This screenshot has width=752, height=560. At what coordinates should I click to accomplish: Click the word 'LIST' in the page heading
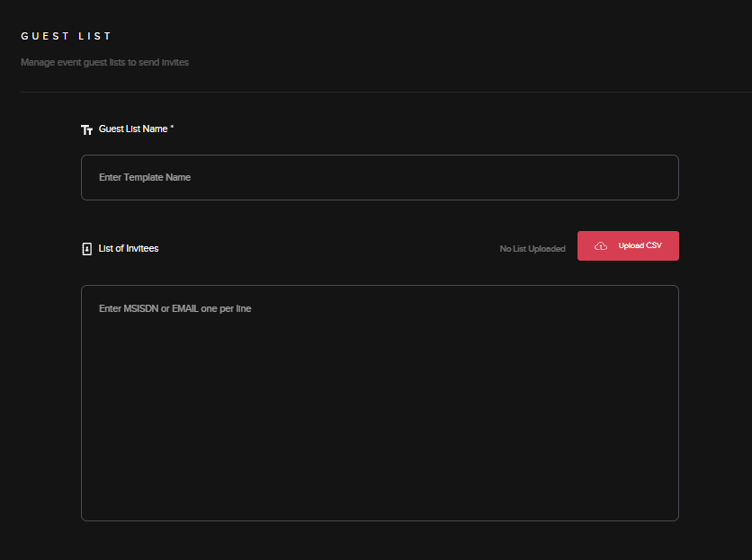pos(95,37)
